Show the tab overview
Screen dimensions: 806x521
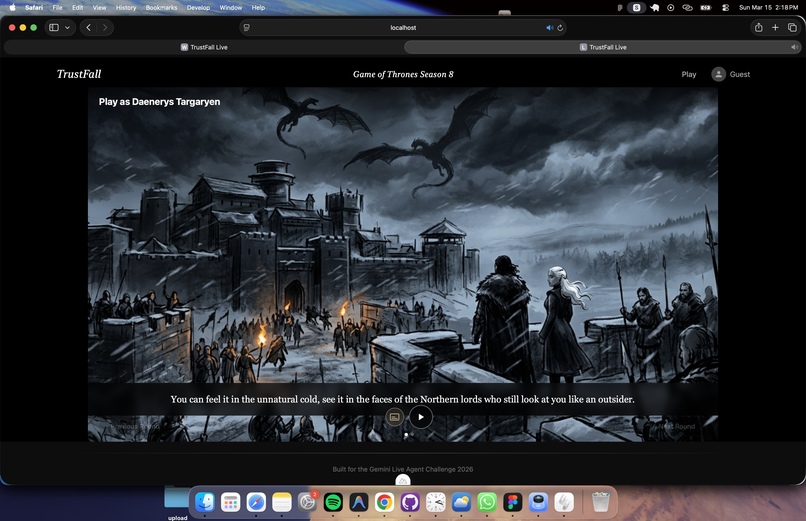(x=792, y=28)
